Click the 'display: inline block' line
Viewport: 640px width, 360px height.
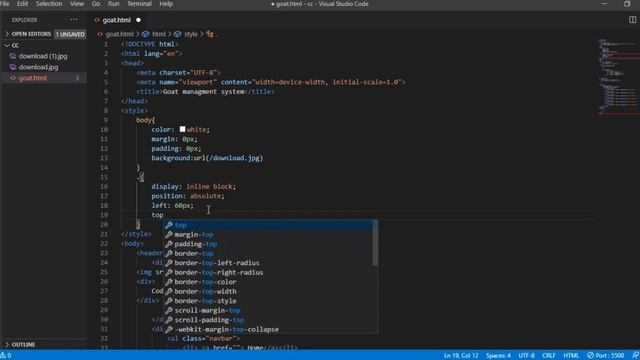[x=193, y=187]
